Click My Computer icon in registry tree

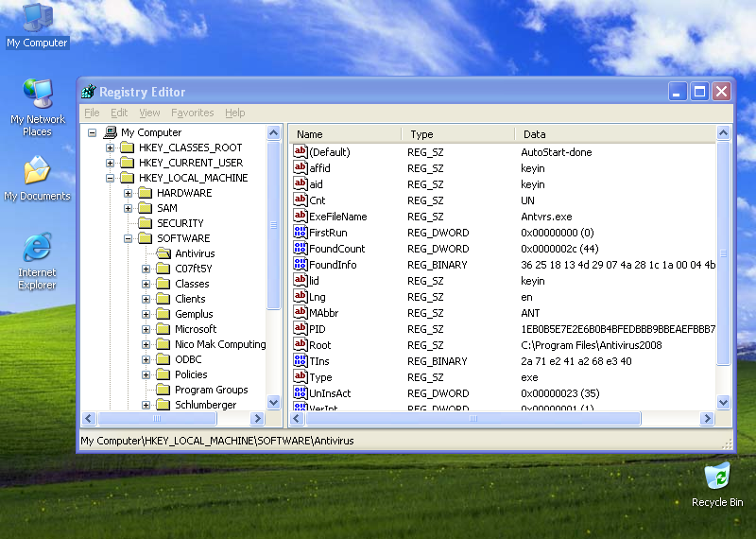pos(110,132)
